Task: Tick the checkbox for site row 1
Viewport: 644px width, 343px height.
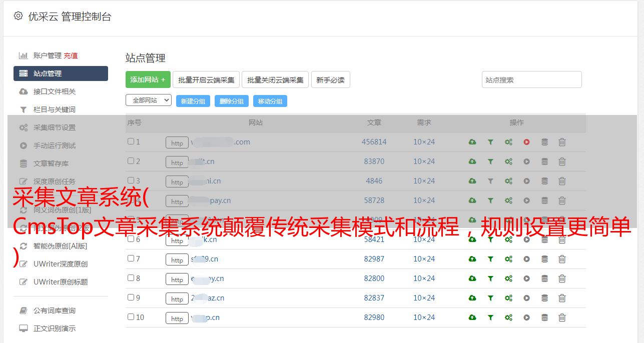Action: pos(131,141)
